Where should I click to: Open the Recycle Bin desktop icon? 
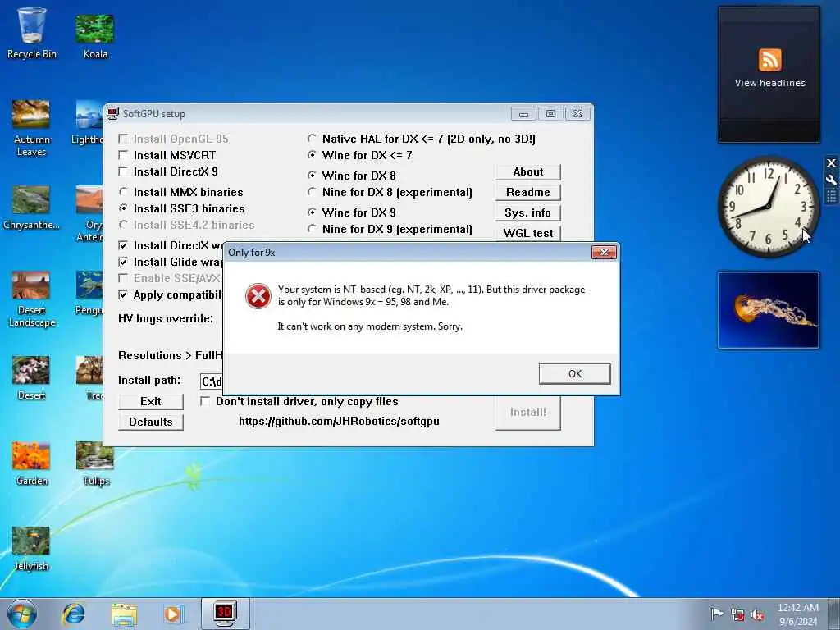[x=32, y=33]
